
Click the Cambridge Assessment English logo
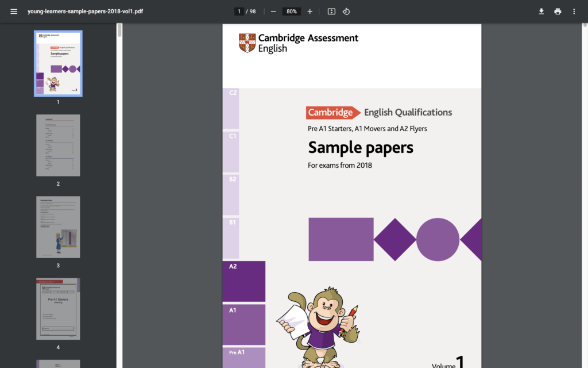[x=299, y=43]
